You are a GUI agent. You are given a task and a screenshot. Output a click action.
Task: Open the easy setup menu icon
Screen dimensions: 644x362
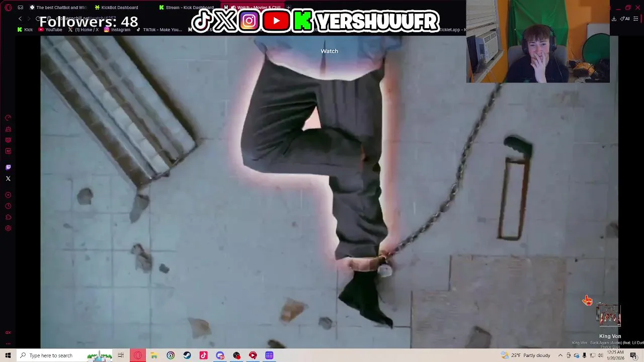pos(636,19)
